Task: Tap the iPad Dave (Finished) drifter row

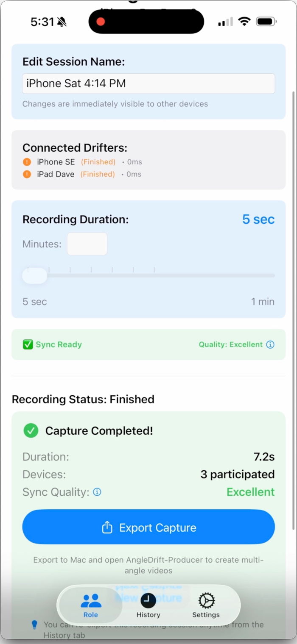Action: pos(82,174)
